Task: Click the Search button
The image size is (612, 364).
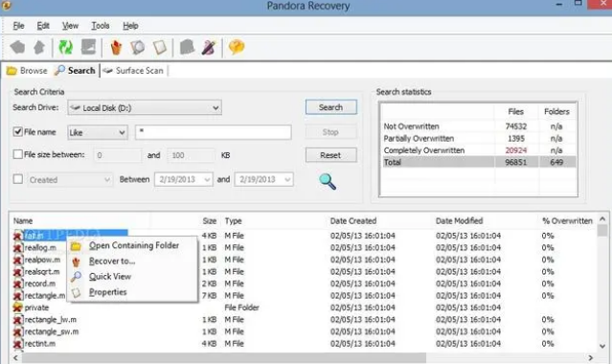Action: tap(331, 107)
